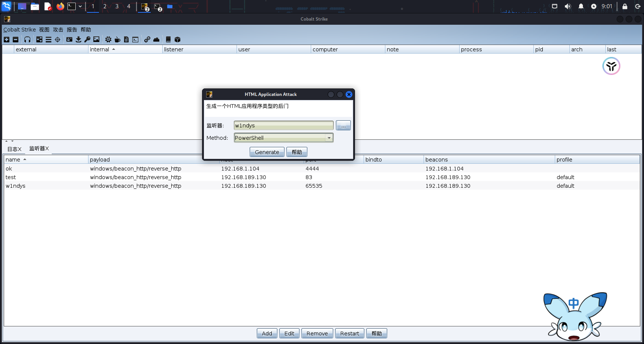Click the downloads arrow toolbar icon

point(78,39)
